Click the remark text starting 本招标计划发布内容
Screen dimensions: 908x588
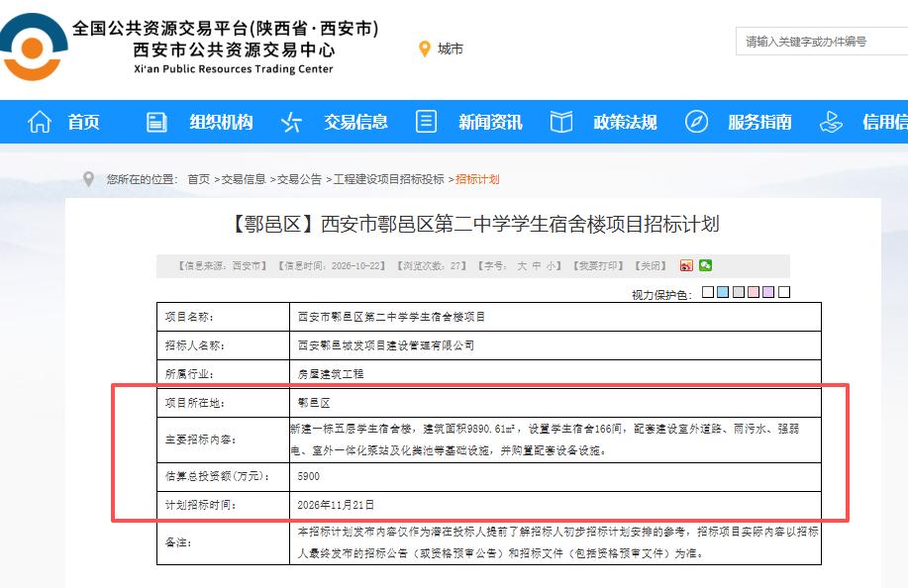coord(558,542)
